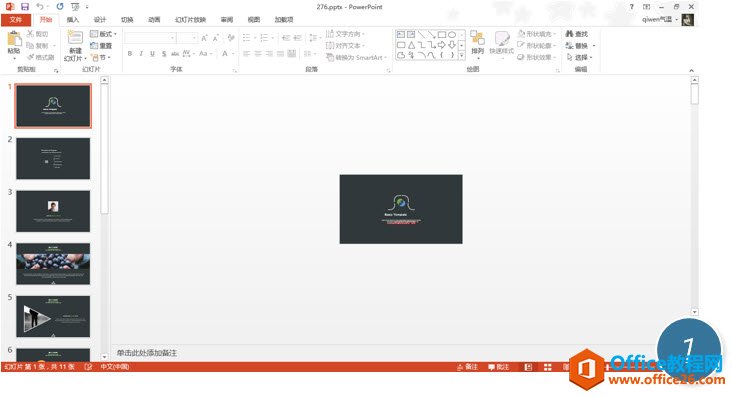Expand the font name combo box
This screenshot has height=397, width=732.
click(x=172, y=38)
